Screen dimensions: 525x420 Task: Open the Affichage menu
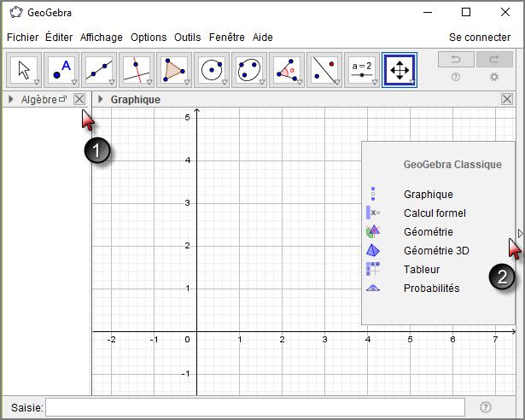101,38
